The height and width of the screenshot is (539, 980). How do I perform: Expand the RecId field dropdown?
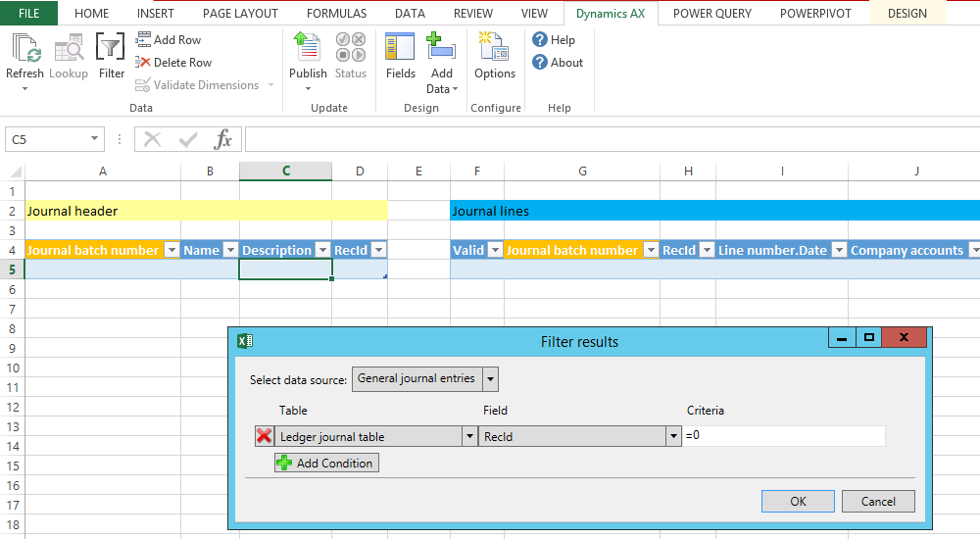tap(673, 437)
